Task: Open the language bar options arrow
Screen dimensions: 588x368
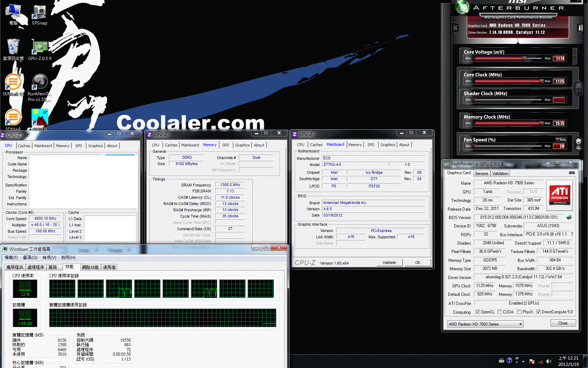Action: (517, 362)
